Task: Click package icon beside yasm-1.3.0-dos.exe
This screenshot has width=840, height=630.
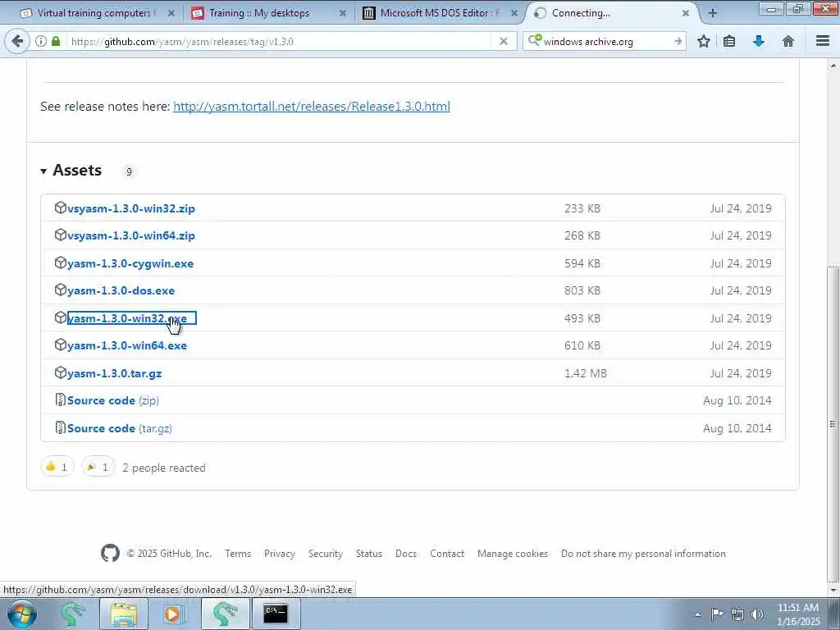Action: [x=61, y=290]
